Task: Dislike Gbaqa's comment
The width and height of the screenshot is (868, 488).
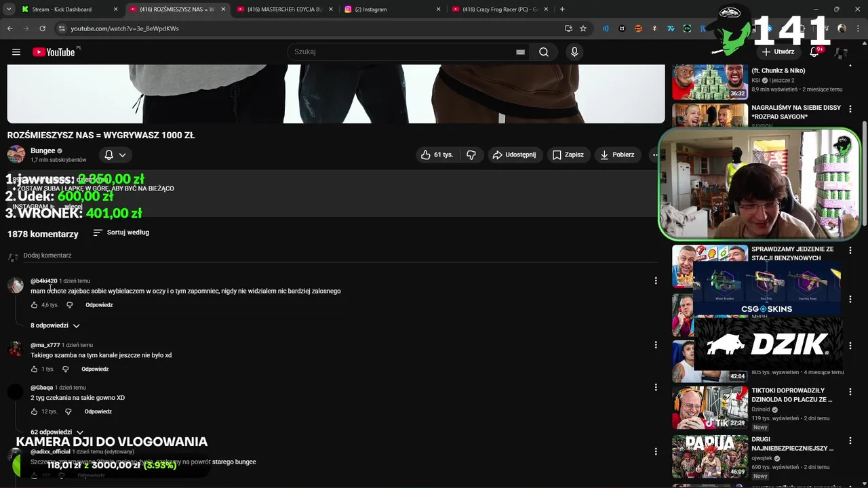Action: pos(68,411)
